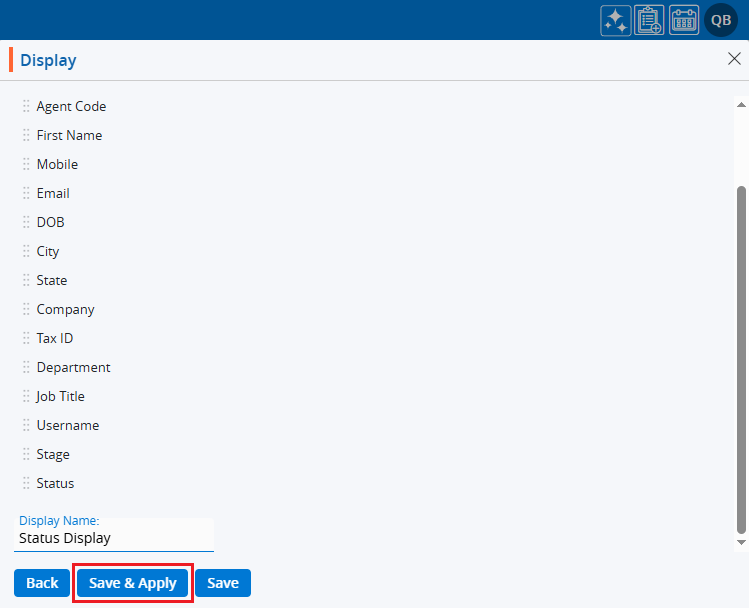This screenshot has width=749, height=608.
Task: Select the Department list entry
Action: [73, 367]
